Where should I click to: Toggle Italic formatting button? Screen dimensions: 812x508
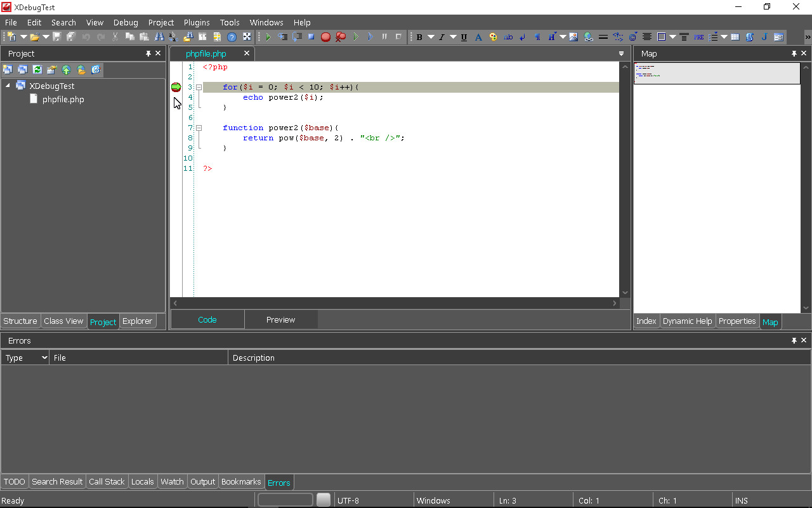point(442,37)
